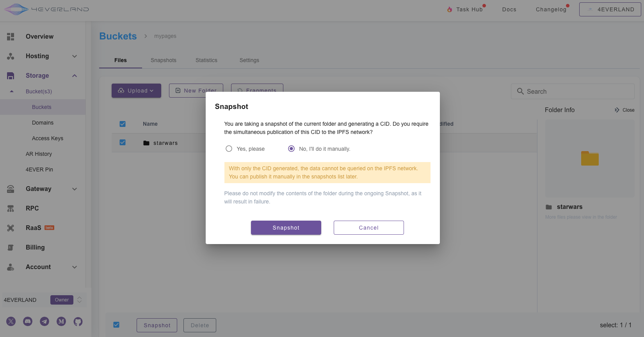
Task: Confirm with the purple Snapshot button
Action: click(286, 228)
